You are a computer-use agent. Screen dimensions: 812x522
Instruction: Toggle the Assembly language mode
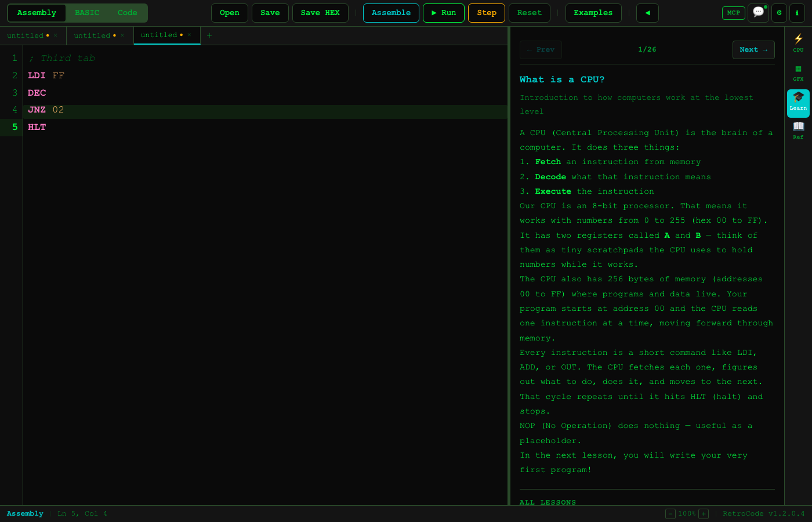(x=37, y=12)
